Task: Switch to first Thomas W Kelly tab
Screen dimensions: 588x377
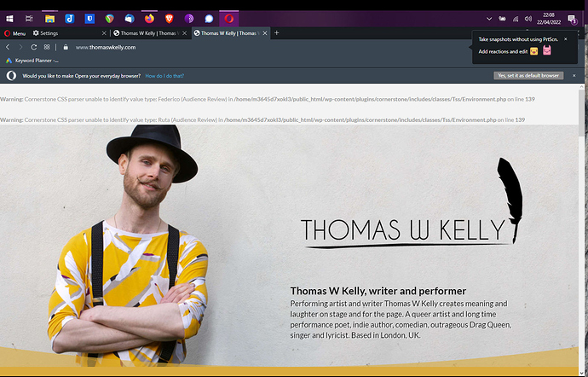Action: [x=147, y=33]
